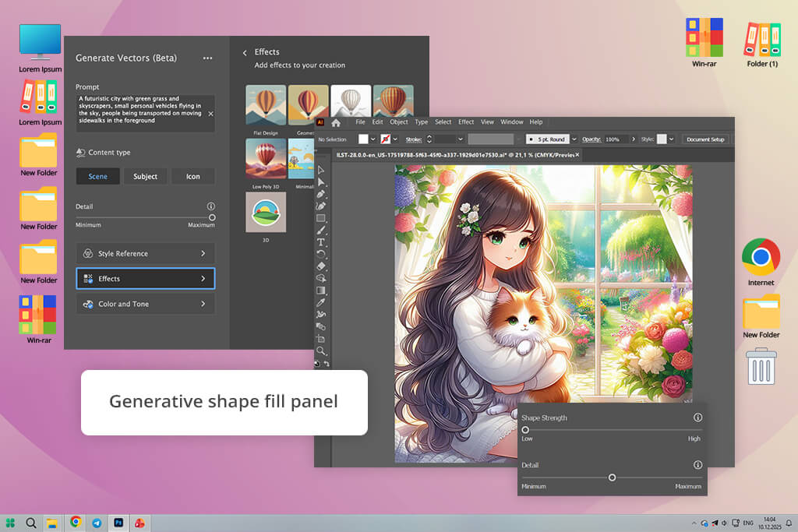Image resolution: width=798 pixels, height=532 pixels.
Task: Open the fill color dropdown arrow
Action: click(373, 139)
